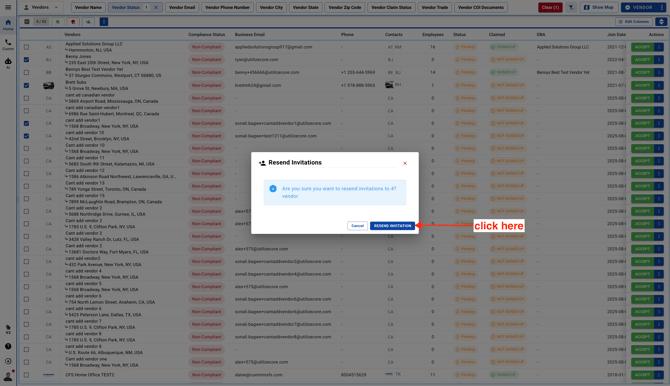Image resolution: width=670 pixels, height=386 pixels.
Task: Sort by the Business Email column header
Action: [250, 35]
